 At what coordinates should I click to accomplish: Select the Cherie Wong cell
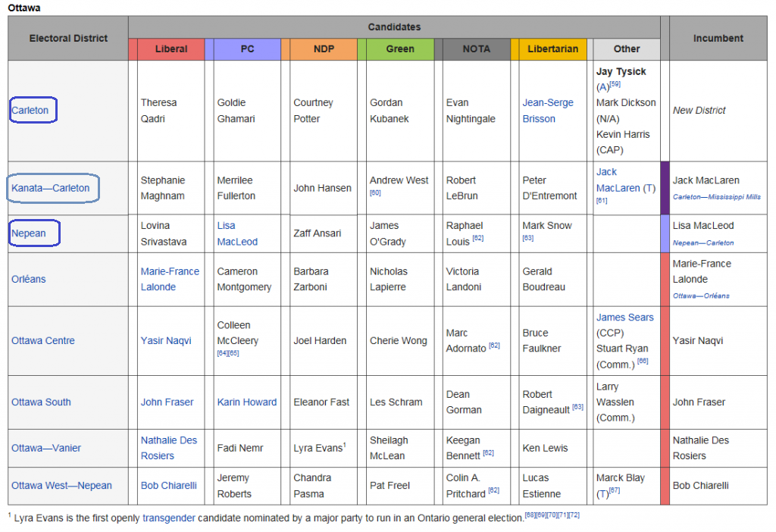point(400,340)
